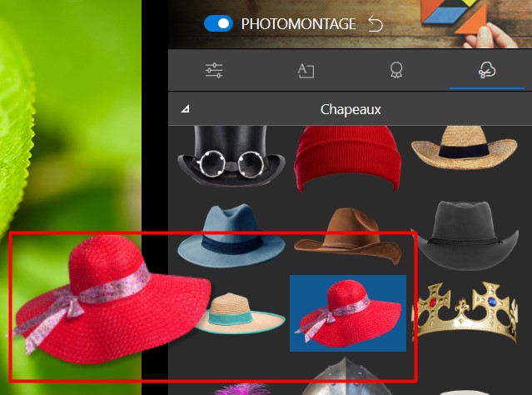Click the Chapeaux category heading
Image resolution: width=532 pixels, height=395 pixels.
(351, 109)
